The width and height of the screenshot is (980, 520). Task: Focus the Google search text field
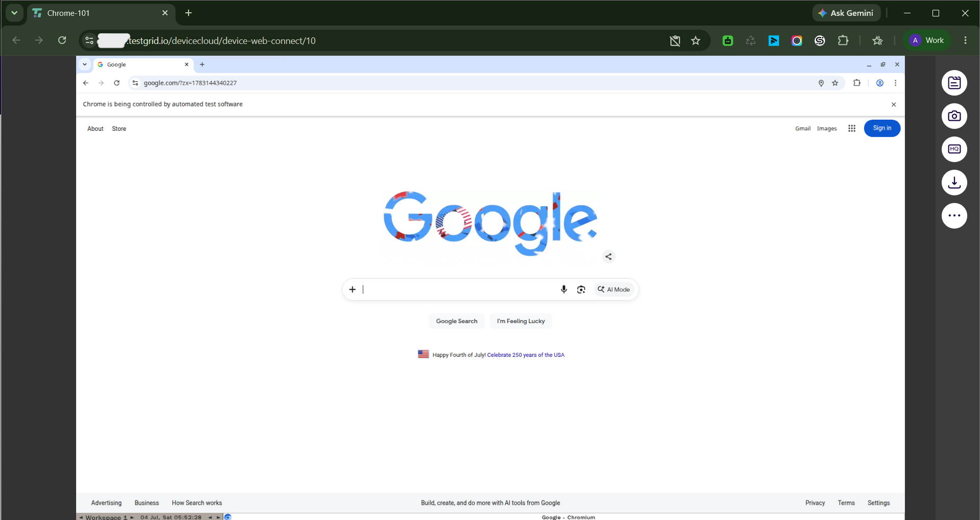click(458, 289)
